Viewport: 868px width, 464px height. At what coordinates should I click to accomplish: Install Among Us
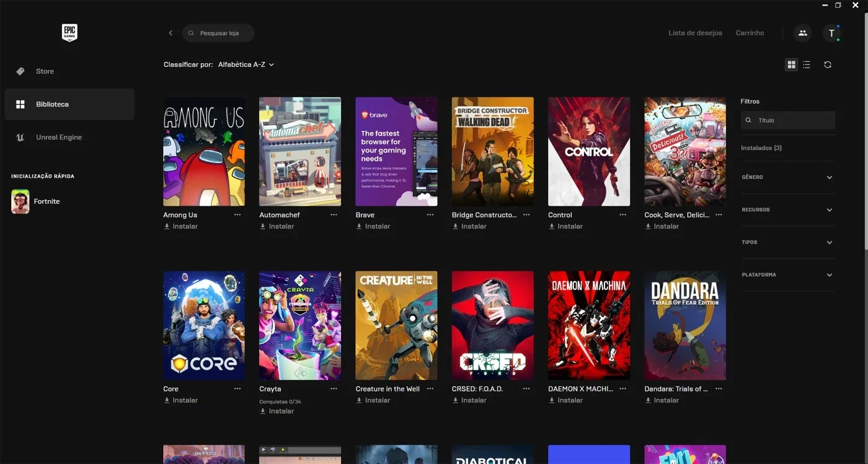click(180, 226)
